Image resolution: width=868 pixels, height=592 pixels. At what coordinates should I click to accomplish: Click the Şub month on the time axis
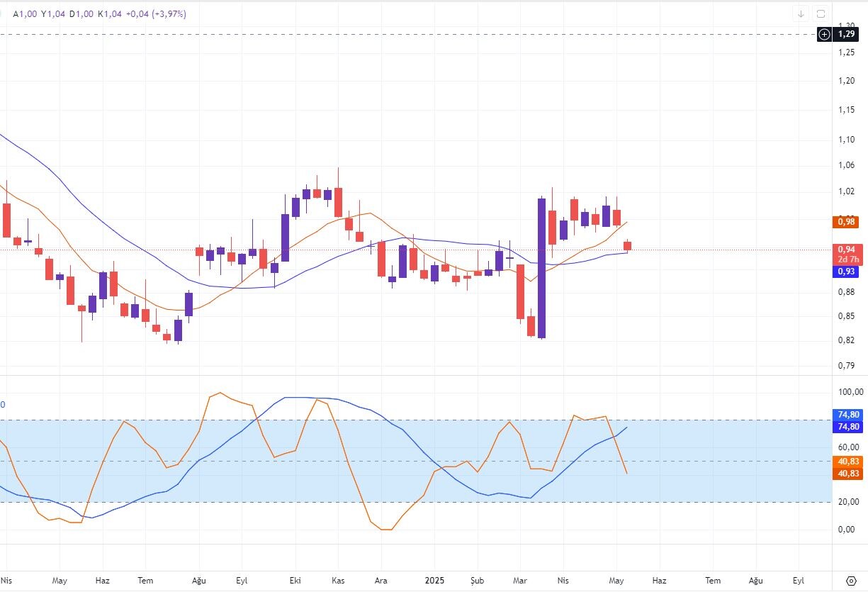477,581
